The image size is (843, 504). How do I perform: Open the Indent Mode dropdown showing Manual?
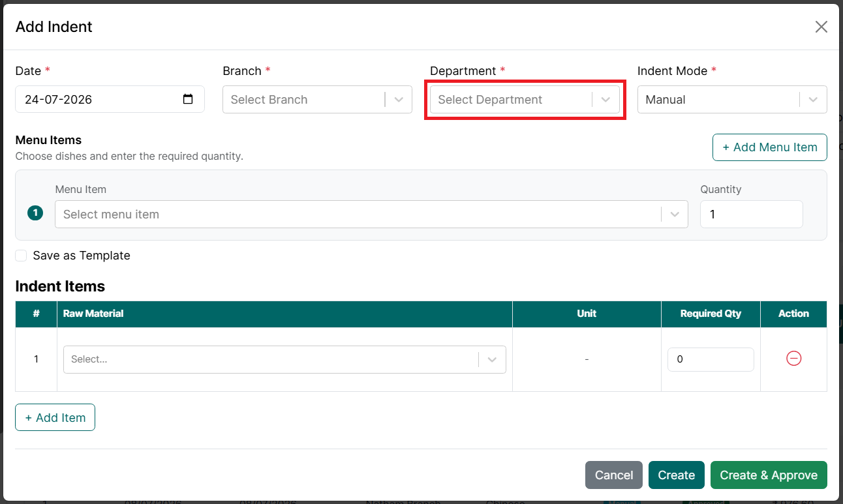(732, 99)
